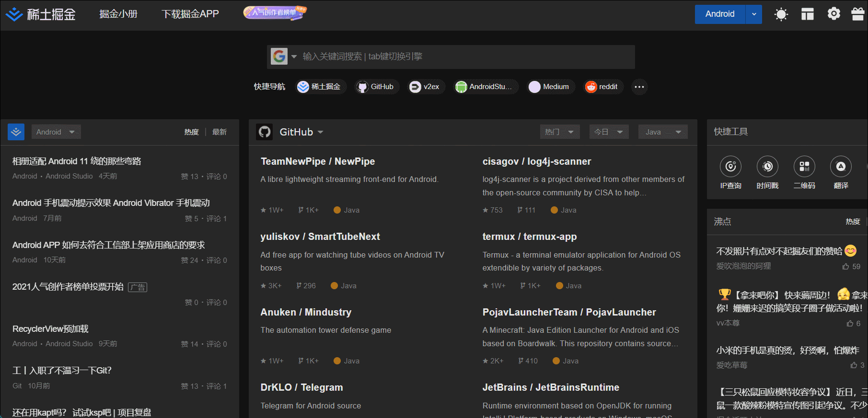The height and width of the screenshot is (418, 868).
Task: Open 沸点 post 三只松鼠回应模特妆容争议
Action: [792, 399]
